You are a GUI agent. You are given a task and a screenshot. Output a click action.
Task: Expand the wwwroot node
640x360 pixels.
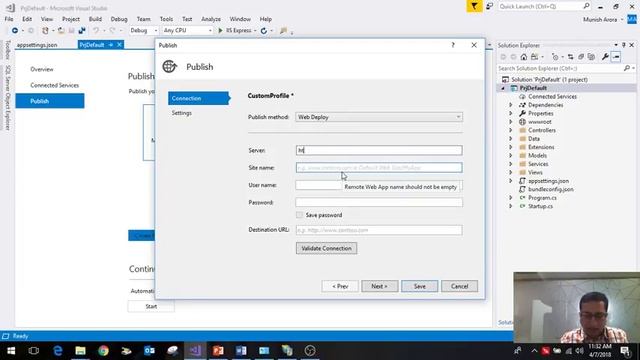(x=511, y=122)
